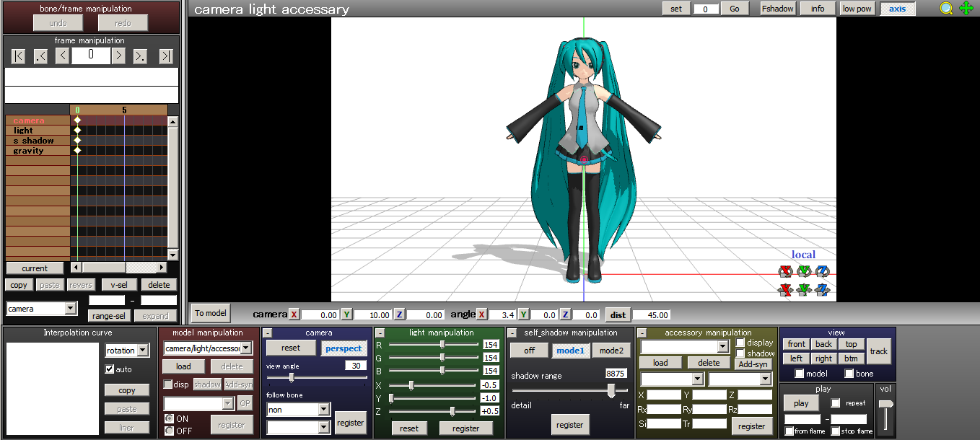The height and width of the screenshot is (440, 980).
Task: Toggle the stop flame checkbox
Action: pyautogui.click(x=836, y=431)
